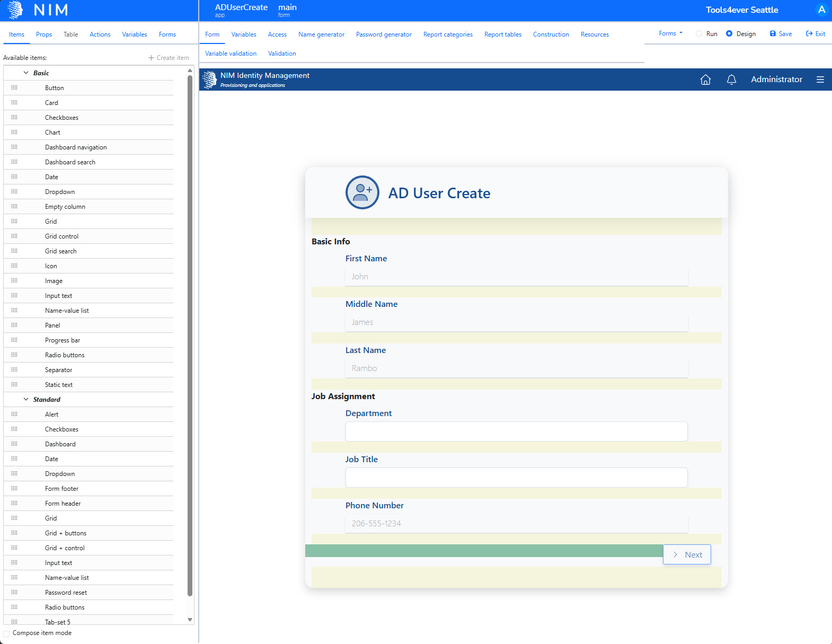Click the Save disk icon
Viewport: 832px width, 644px height.
(x=773, y=34)
